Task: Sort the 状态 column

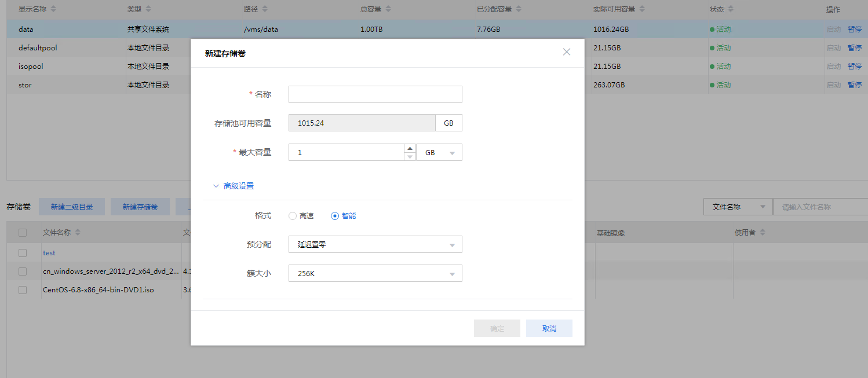Action: [731, 9]
